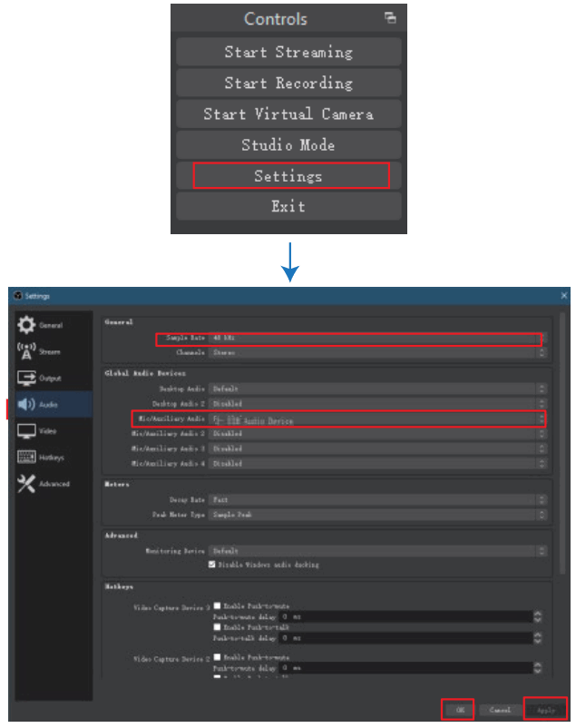Screen dimensions: 576x728
Task: Select the Audio settings tab
Action: [53, 404]
